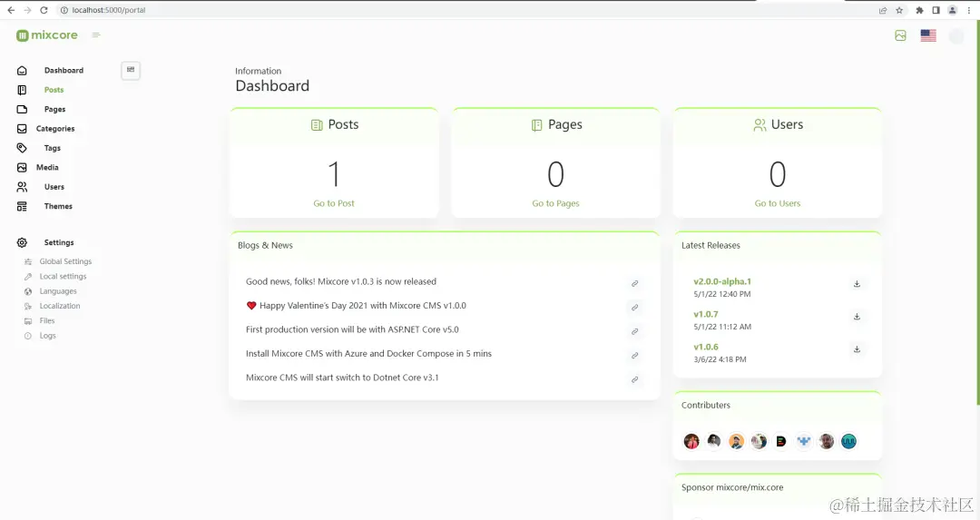
Task: Select 'Happy Valentine's Day 2021' news item
Action: click(x=357, y=306)
